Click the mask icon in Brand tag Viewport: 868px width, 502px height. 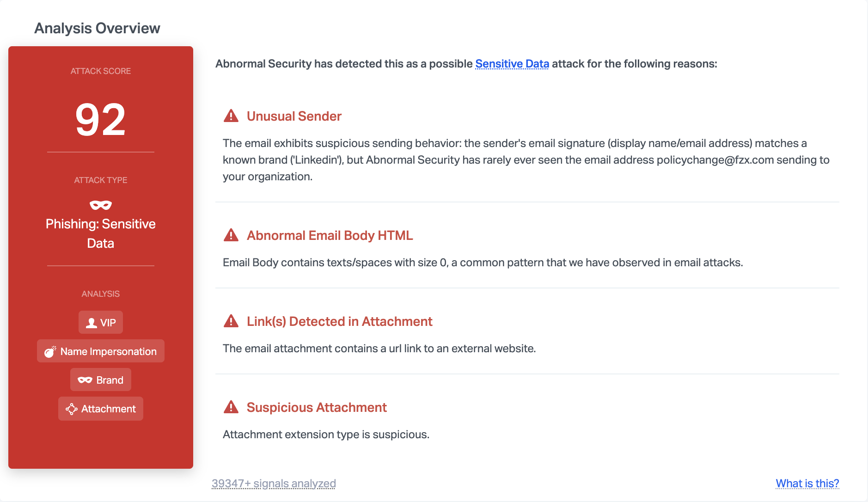pyautogui.click(x=85, y=380)
